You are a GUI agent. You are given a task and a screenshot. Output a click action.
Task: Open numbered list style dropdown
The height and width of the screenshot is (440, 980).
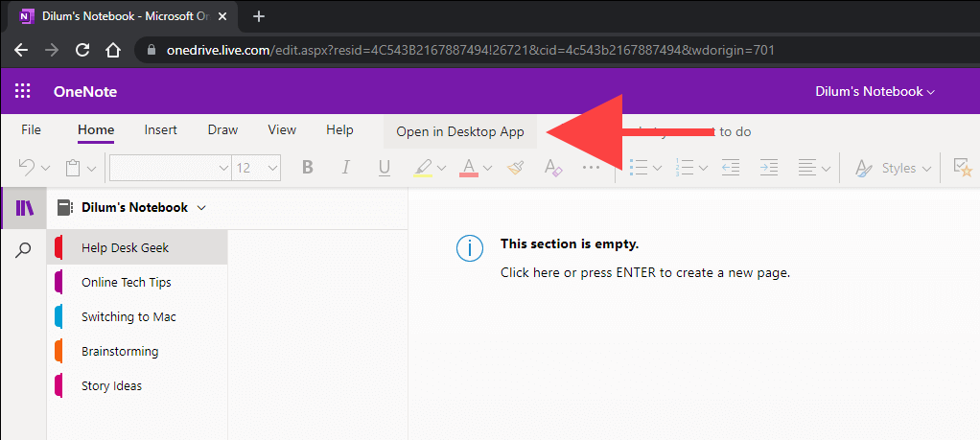click(x=703, y=168)
